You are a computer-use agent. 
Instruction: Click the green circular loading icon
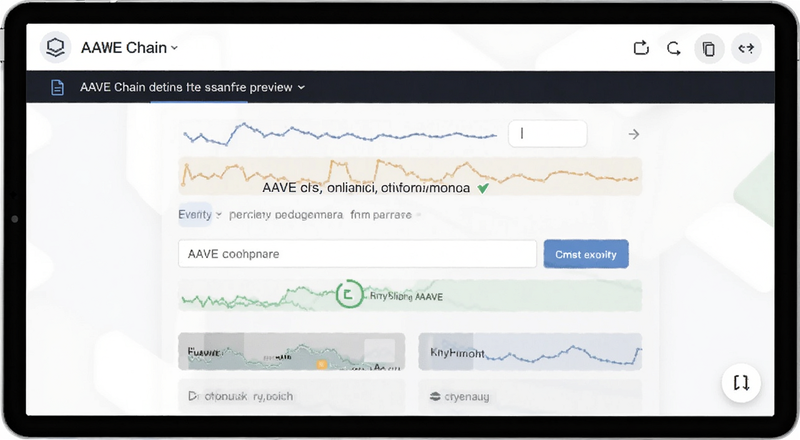(349, 294)
